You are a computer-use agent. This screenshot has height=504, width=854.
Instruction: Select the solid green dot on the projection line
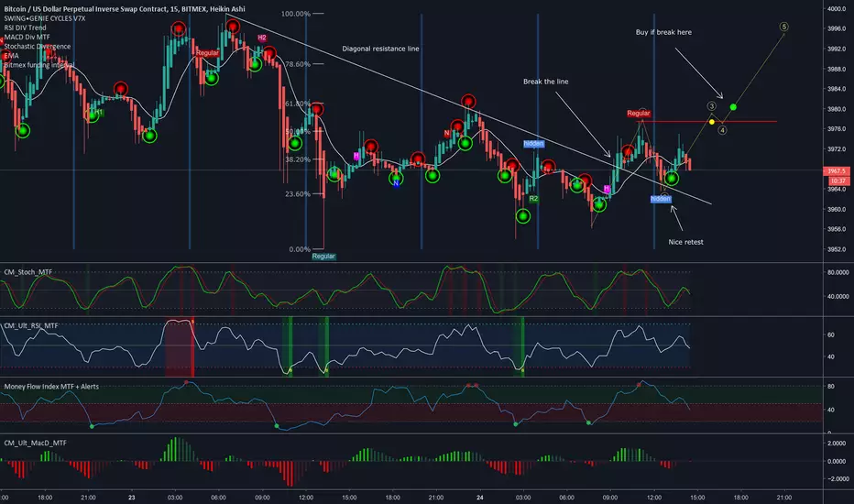click(x=733, y=107)
